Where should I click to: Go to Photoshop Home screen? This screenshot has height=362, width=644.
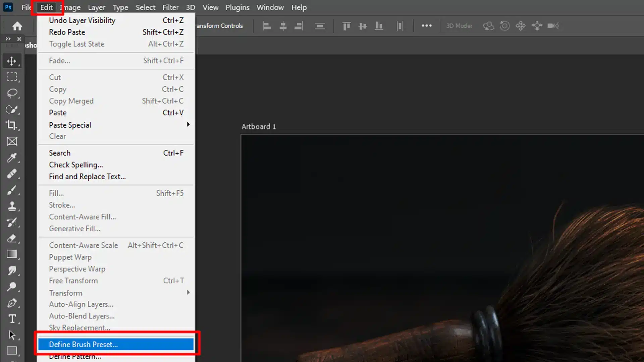point(17,26)
